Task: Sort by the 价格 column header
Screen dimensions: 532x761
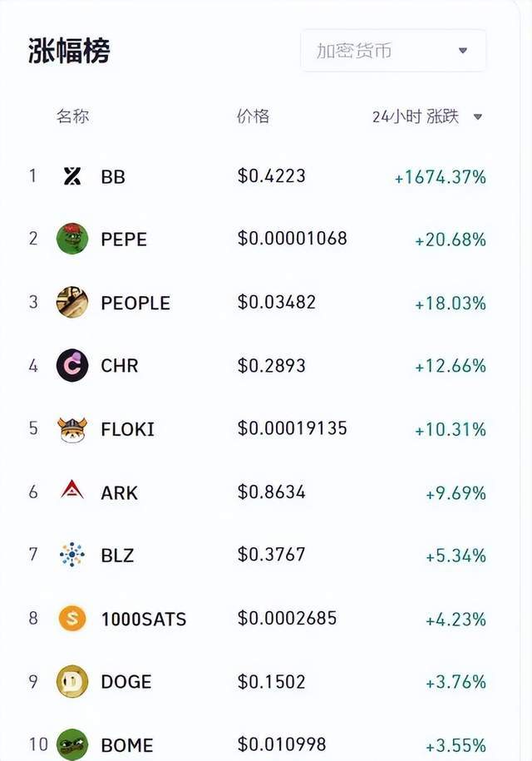Action: [253, 116]
